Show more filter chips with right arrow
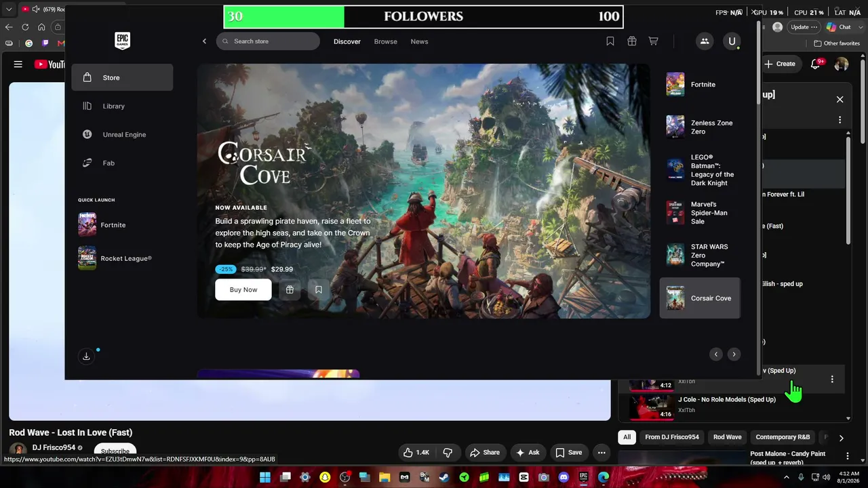Screen dimensions: 868x488 coord(841,438)
